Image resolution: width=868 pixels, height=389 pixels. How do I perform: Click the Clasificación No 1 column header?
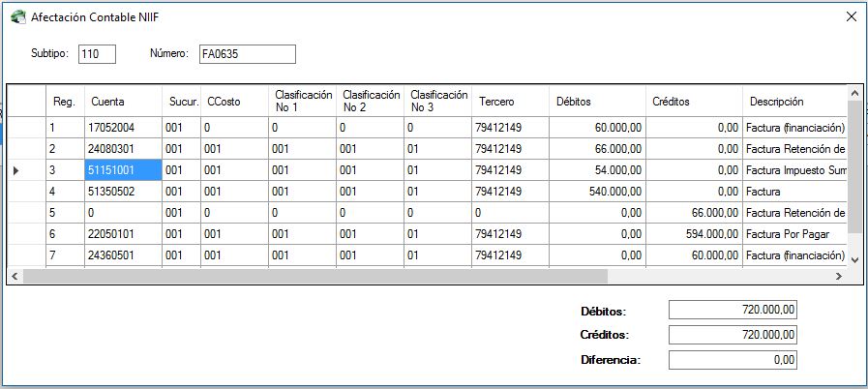point(302,102)
